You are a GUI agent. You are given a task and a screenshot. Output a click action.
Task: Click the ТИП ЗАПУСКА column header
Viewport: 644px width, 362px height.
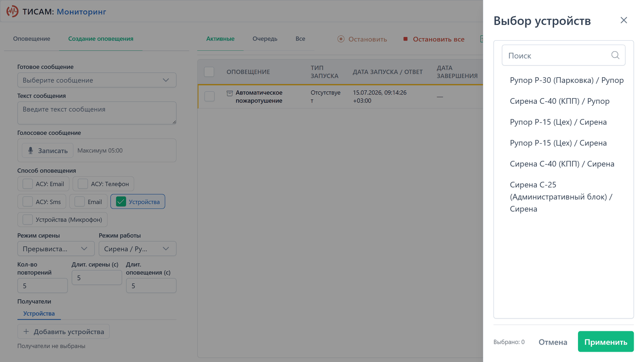(x=324, y=72)
